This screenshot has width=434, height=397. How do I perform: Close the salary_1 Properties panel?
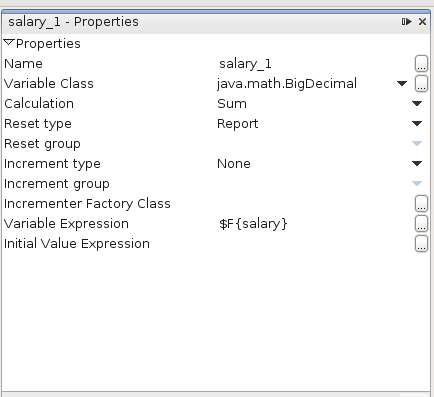[422, 22]
